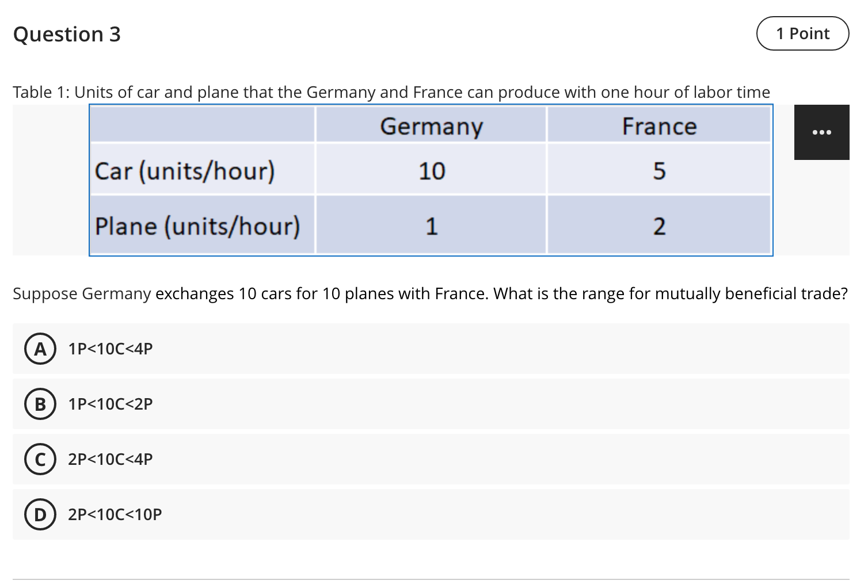This screenshot has height=588, width=868.
Task: Click the Germany and France production table image
Action: point(432,180)
